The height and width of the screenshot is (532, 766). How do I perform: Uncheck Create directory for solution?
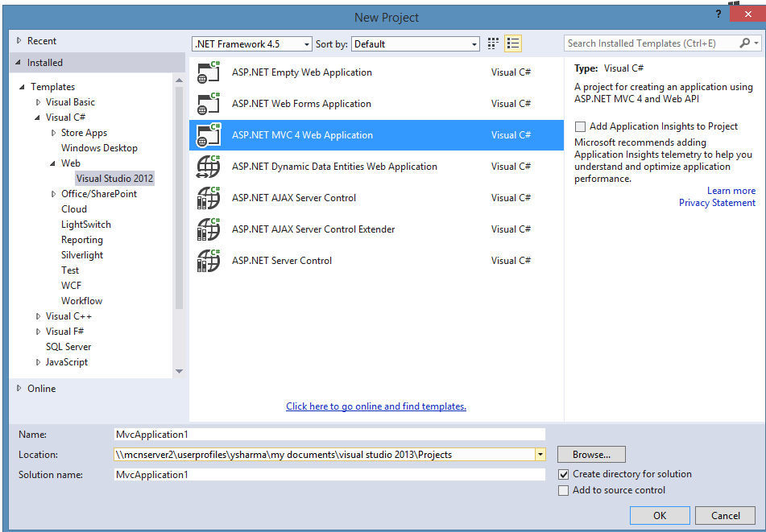[x=563, y=474]
